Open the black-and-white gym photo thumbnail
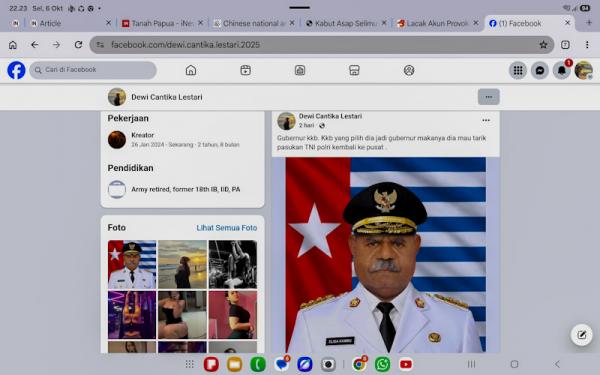This screenshot has height=375, width=600. [233, 264]
